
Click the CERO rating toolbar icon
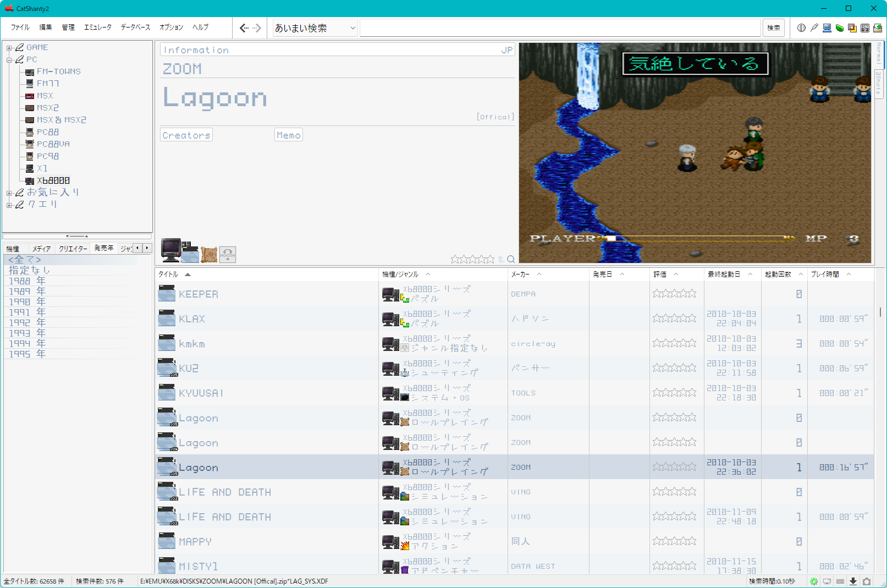click(x=864, y=28)
